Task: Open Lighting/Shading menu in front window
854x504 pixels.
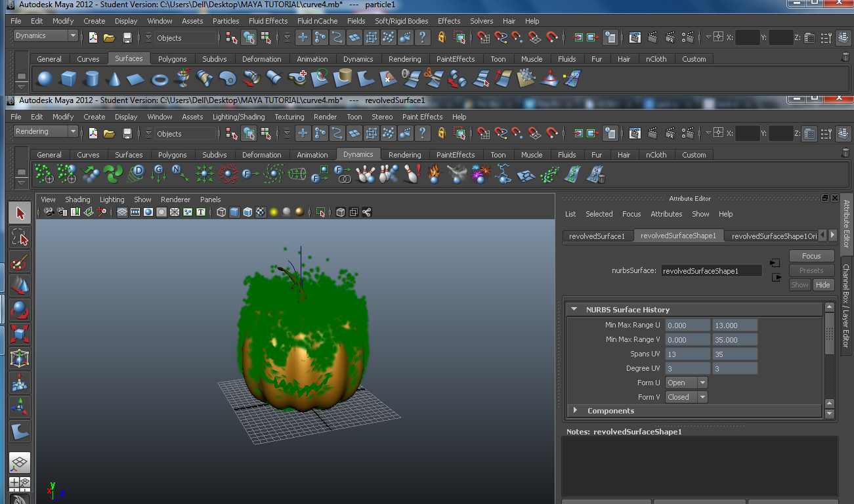Action: click(x=239, y=117)
